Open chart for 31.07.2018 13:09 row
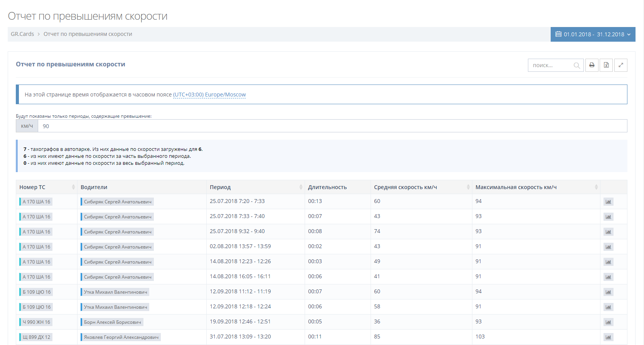This screenshot has width=644, height=345. tap(609, 337)
